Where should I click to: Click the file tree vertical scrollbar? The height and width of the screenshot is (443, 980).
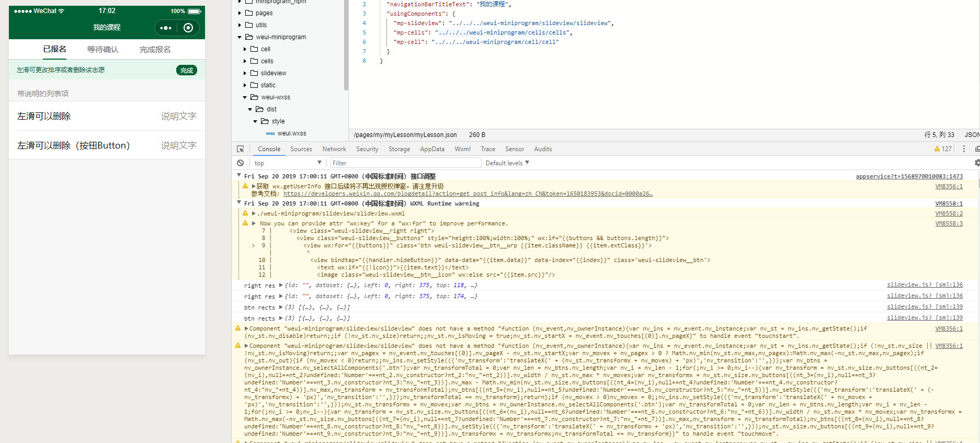coord(346,44)
